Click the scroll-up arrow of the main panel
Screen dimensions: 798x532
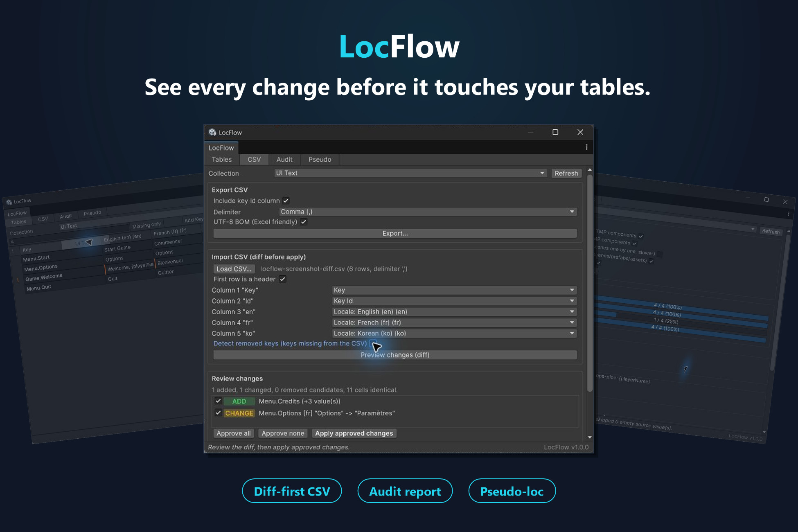(590, 170)
